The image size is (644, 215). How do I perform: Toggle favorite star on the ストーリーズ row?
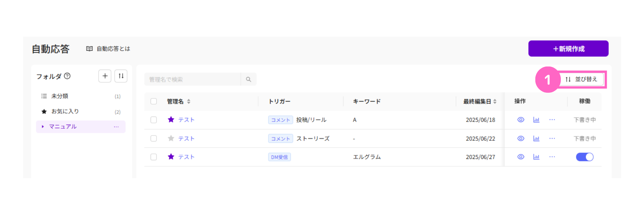coord(171,138)
